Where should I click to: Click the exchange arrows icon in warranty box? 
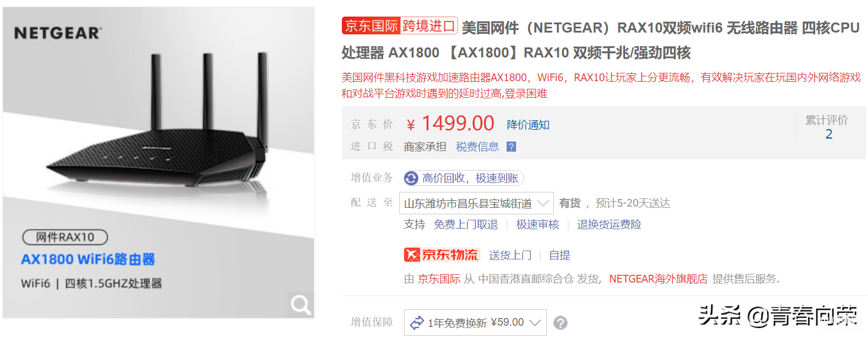[x=417, y=323]
